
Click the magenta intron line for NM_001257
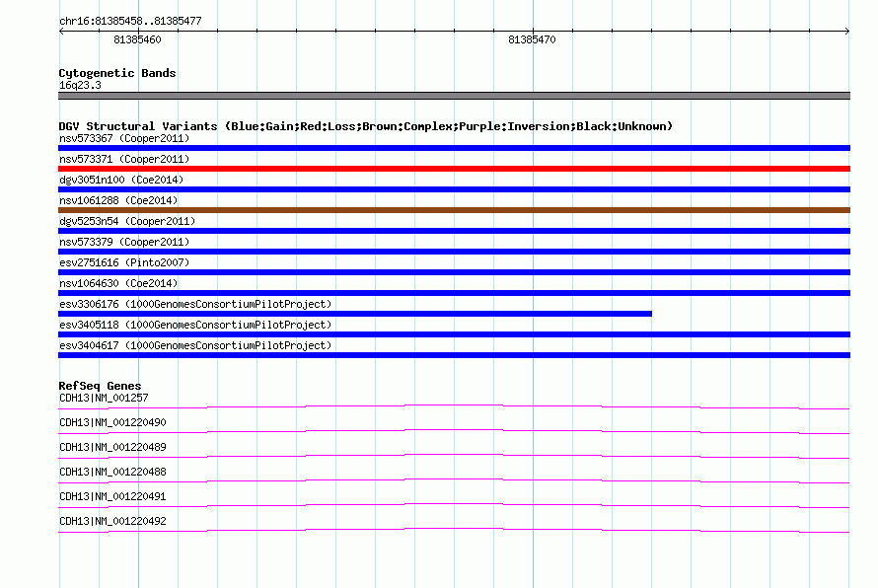454,406
